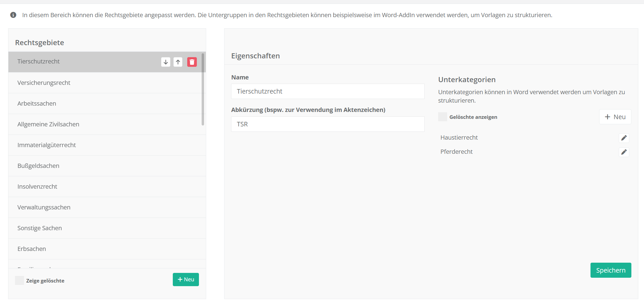Add a new Rechtsgebiet with green Neu button
Image resolution: width=644 pixels, height=306 pixels.
pos(186,280)
